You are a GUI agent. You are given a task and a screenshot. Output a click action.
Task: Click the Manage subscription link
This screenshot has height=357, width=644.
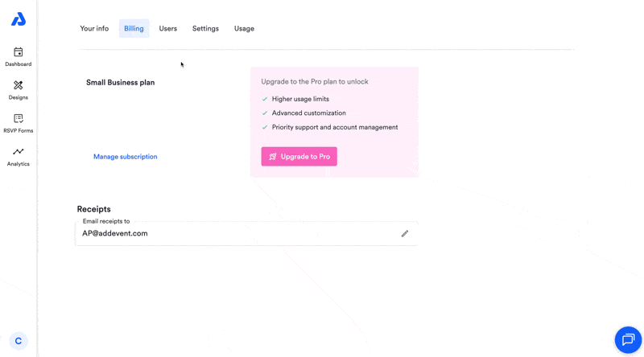126,157
